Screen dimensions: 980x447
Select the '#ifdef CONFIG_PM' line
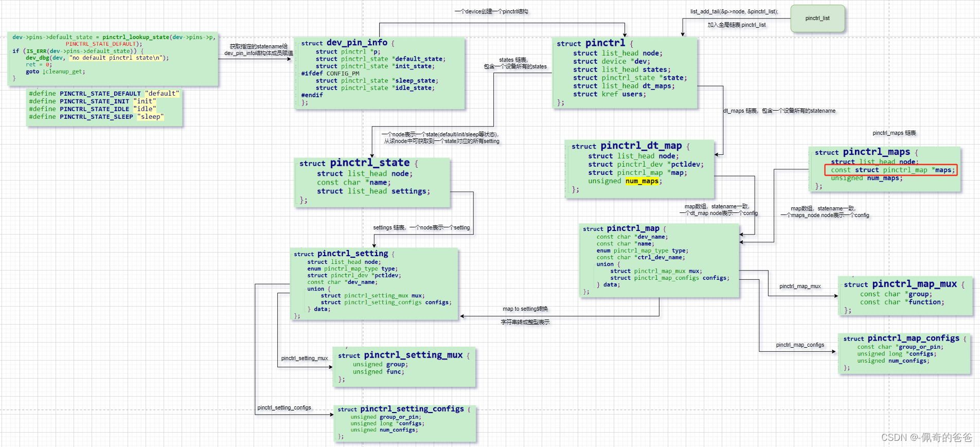click(330, 73)
